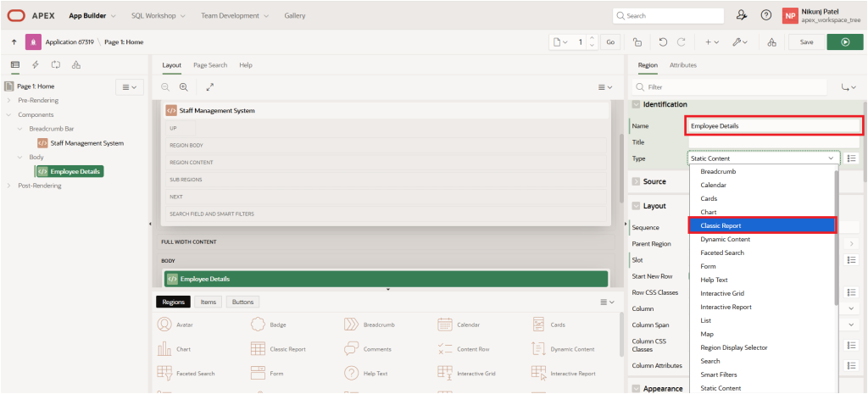
Task: Expand the layout pane to fullscreen
Action: coord(209,86)
